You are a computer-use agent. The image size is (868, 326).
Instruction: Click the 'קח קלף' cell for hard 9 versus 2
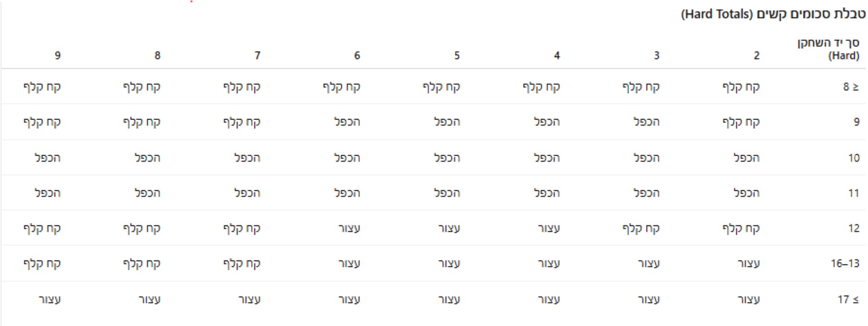click(x=741, y=122)
